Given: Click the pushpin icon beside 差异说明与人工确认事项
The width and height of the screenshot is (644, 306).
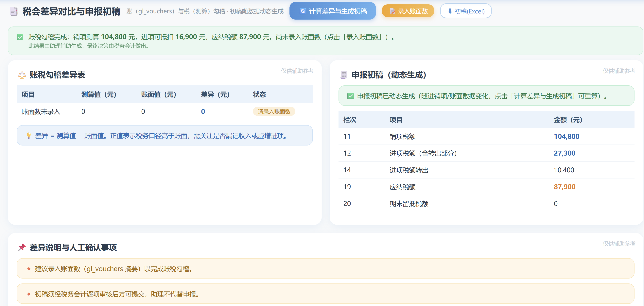Looking at the screenshot, I should coord(22,247).
